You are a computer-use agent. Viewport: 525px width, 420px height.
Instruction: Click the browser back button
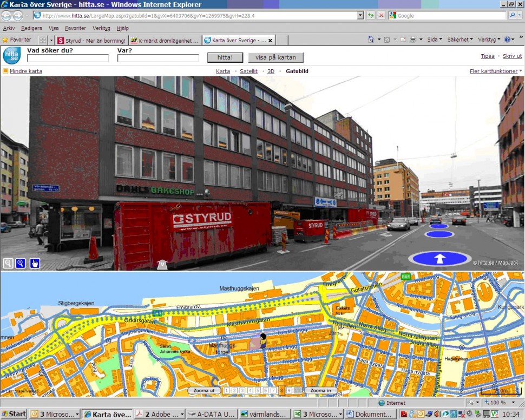pyautogui.click(x=6, y=15)
